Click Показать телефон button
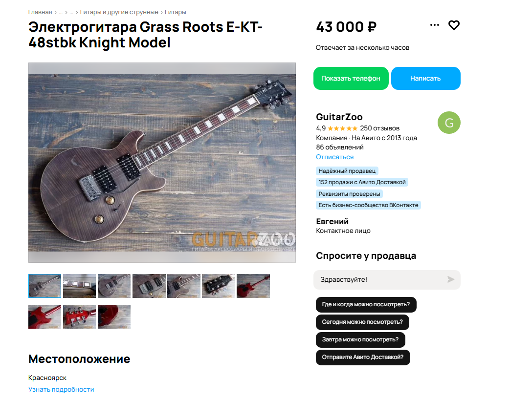 click(351, 78)
